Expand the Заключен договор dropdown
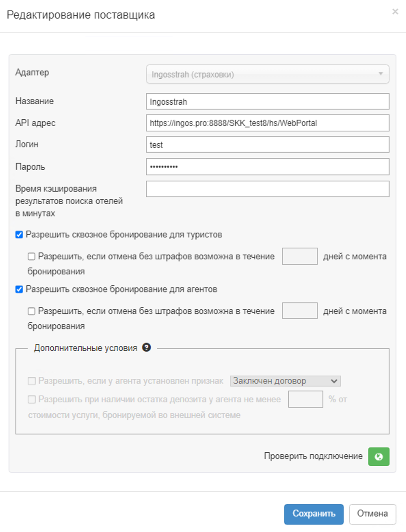 coord(285,381)
